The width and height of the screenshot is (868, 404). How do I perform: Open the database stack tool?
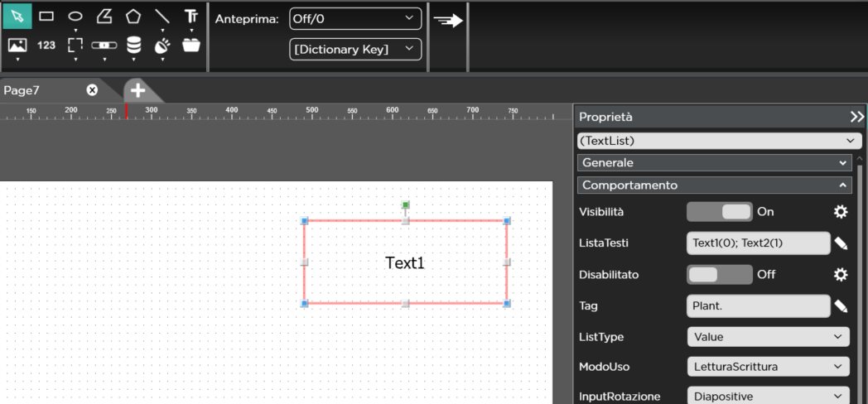(133, 45)
